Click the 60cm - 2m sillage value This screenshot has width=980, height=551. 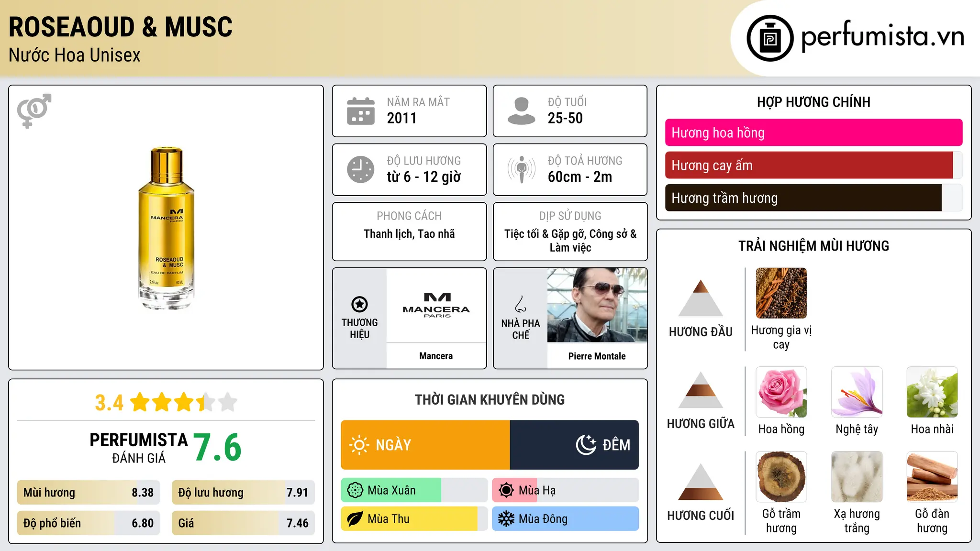pyautogui.click(x=580, y=177)
